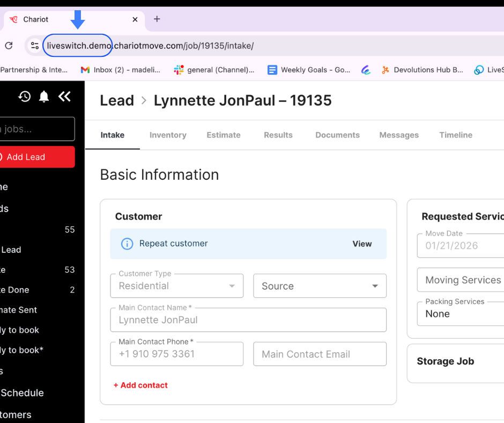Open a new browser tab
Viewport: 504px width, 423px height.
[x=157, y=19]
